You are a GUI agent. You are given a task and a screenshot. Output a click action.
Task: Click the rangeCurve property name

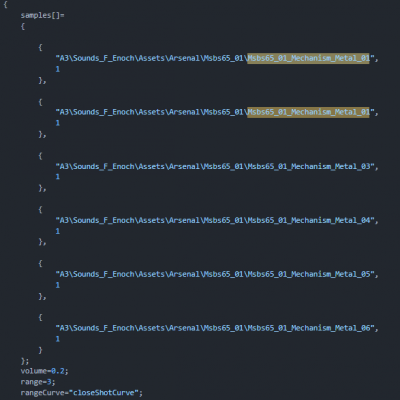(x=42, y=393)
